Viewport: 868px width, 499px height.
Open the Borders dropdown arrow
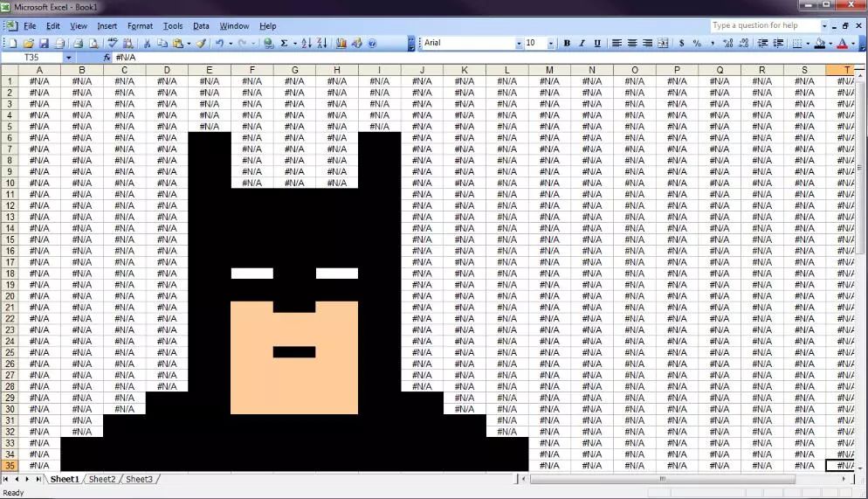[x=808, y=43]
